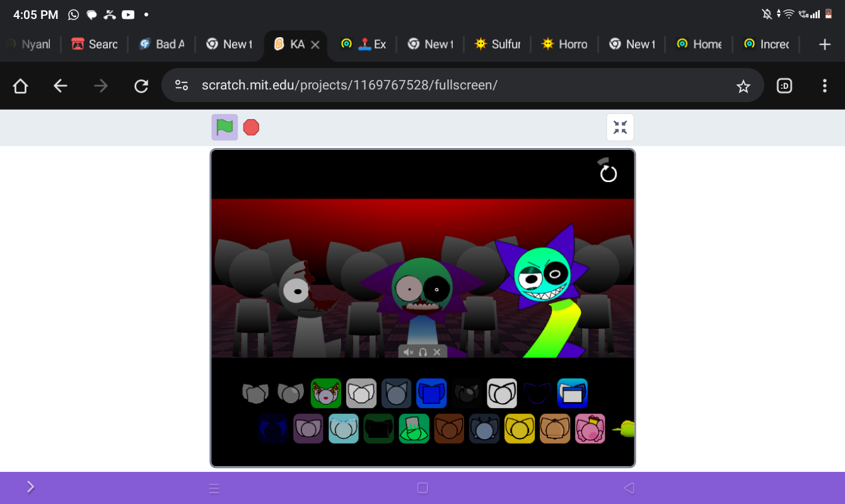Choose the dark slate antennae character icon

(484, 428)
